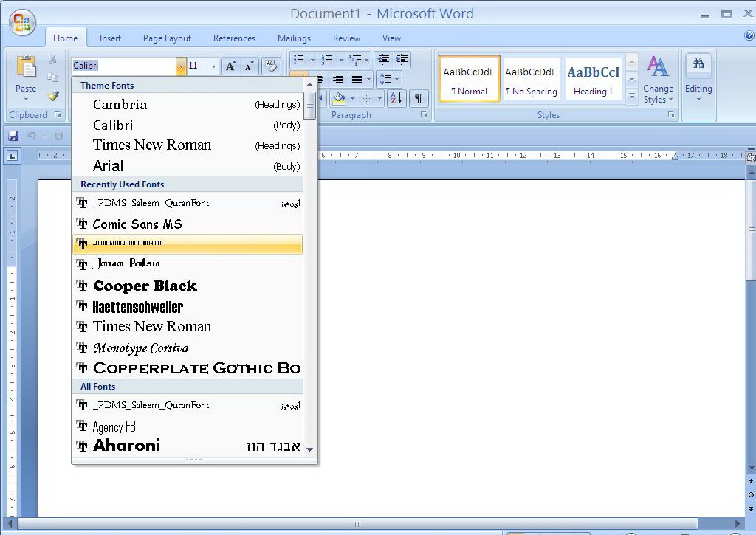The image size is (756, 535).
Task: Switch to the View tab
Action: pyautogui.click(x=391, y=38)
